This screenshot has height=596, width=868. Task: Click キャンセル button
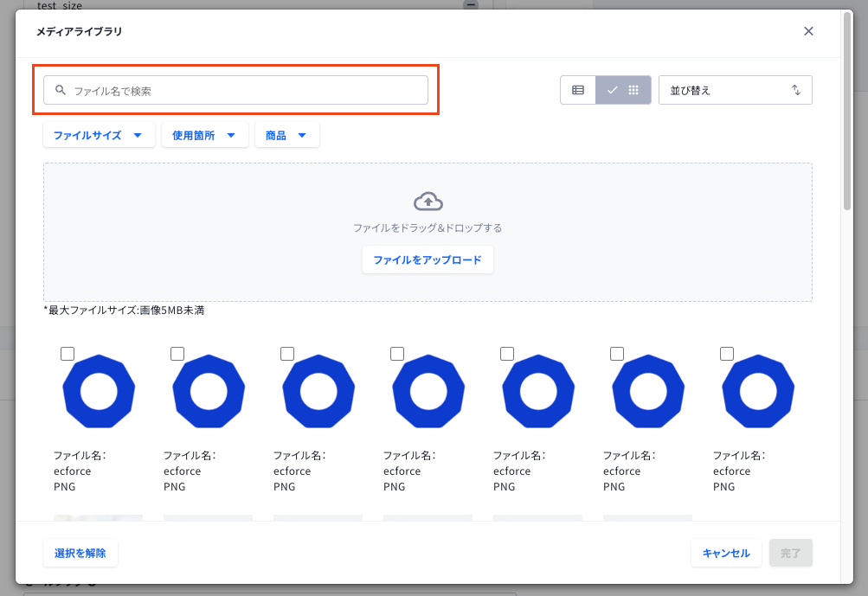[x=726, y=553]
